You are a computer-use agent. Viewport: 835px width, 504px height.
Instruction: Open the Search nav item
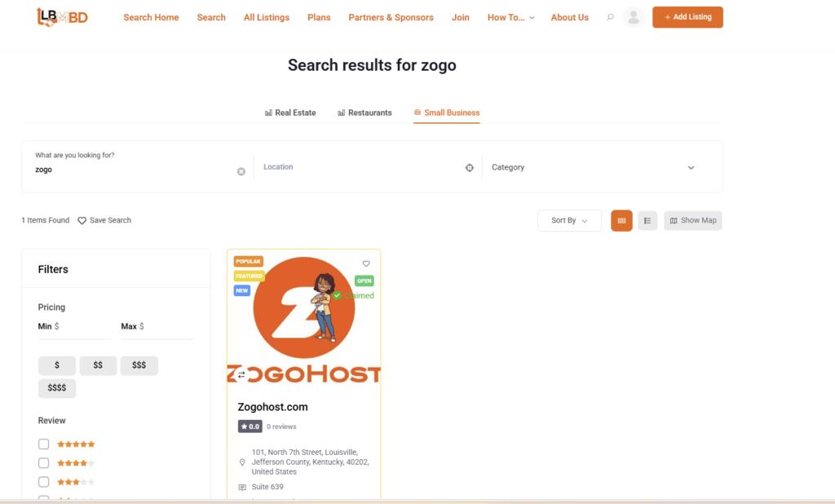[x=211, y=18]
